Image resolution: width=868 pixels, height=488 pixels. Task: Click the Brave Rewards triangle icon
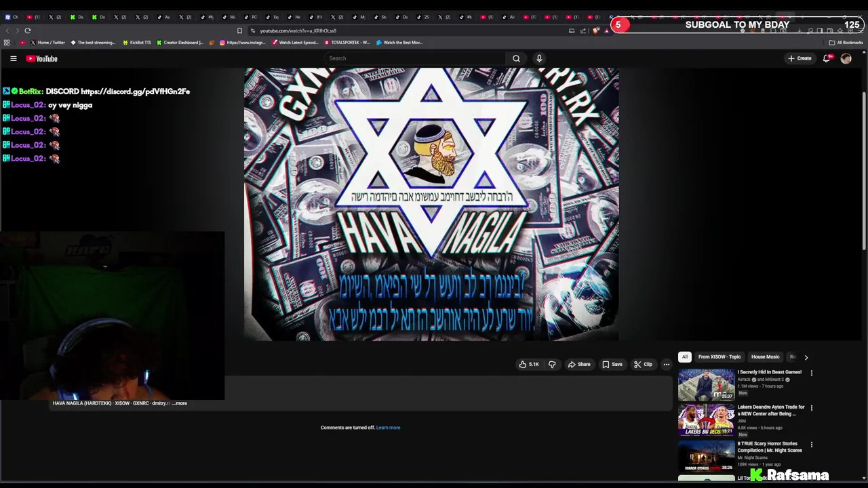coord(607,30)
